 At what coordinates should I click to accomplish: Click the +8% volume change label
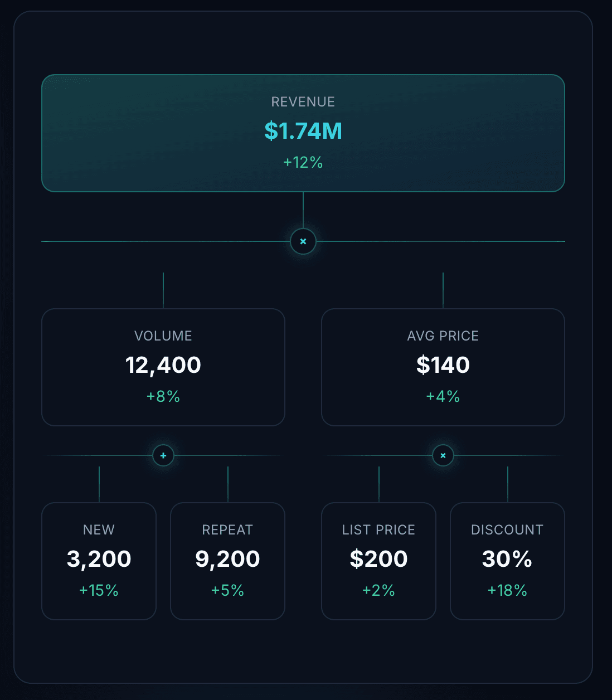(x=163, y=396)
